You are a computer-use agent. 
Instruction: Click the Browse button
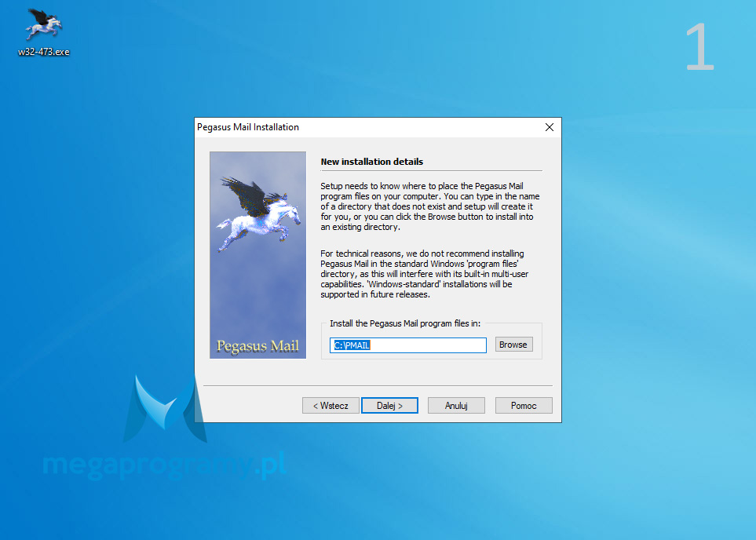(513, 345)
